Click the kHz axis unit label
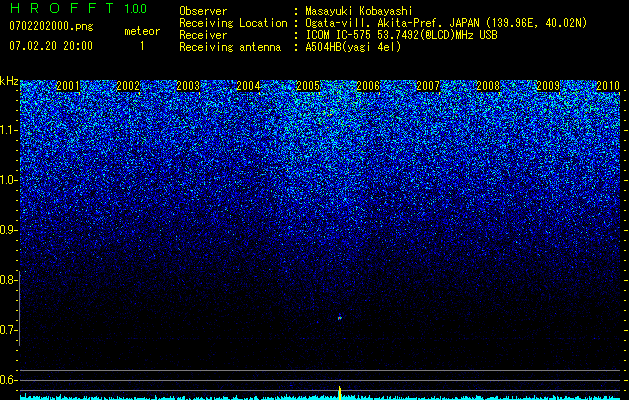Viewport: 629px width, 400px height. [x=9, y=81]
